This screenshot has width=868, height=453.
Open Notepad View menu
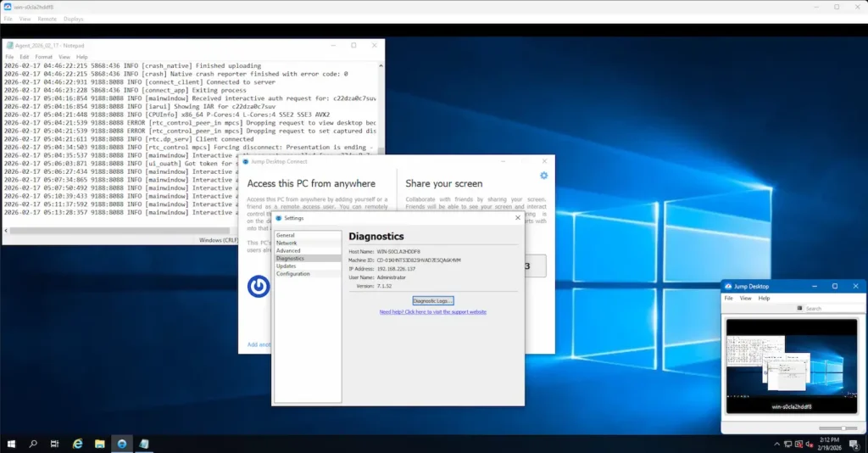tap(64, 57)
